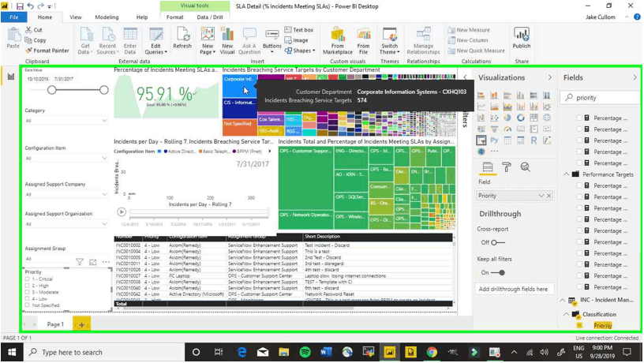Check the 1 - Critical priority box
The width and height of the screenshot is (644, 363).
tap(27, 279)
